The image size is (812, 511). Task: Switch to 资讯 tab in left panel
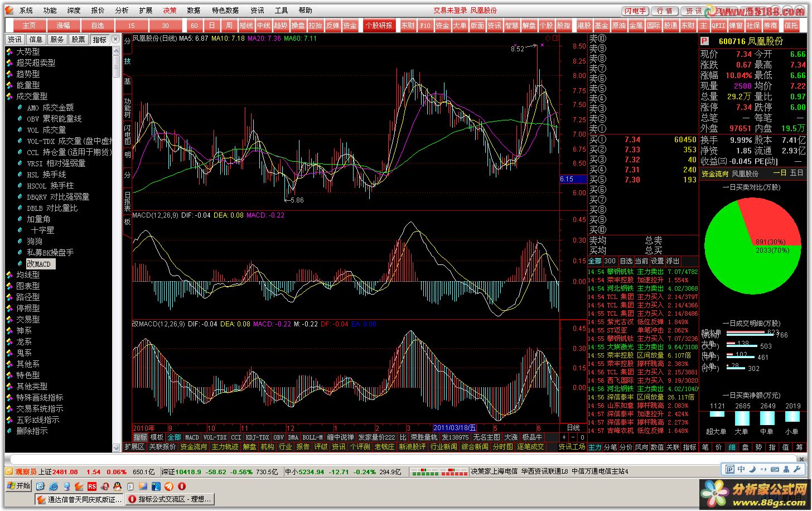tap(15, 39)
